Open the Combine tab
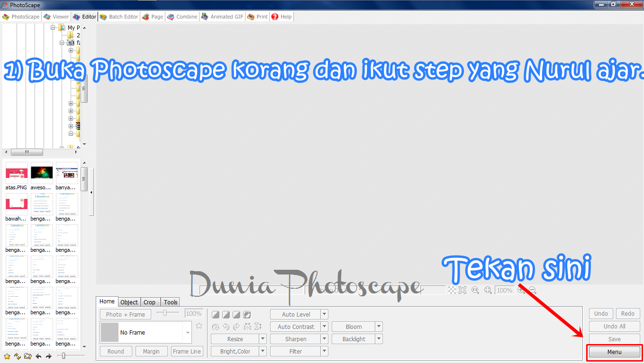This screenshot has width=644, height=363. [x=182, y=17]
